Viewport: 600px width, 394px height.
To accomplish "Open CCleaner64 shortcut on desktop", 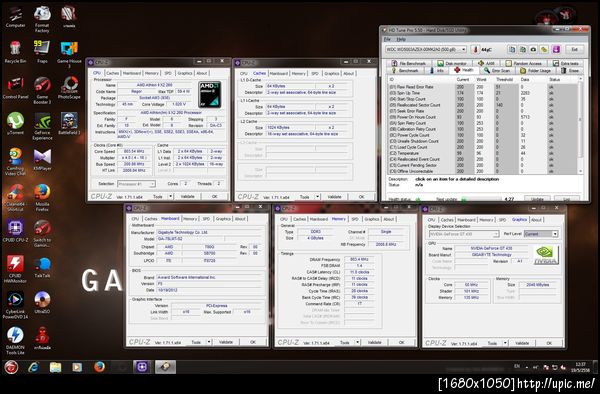I will pyautogui.click(x=15, y=197).
